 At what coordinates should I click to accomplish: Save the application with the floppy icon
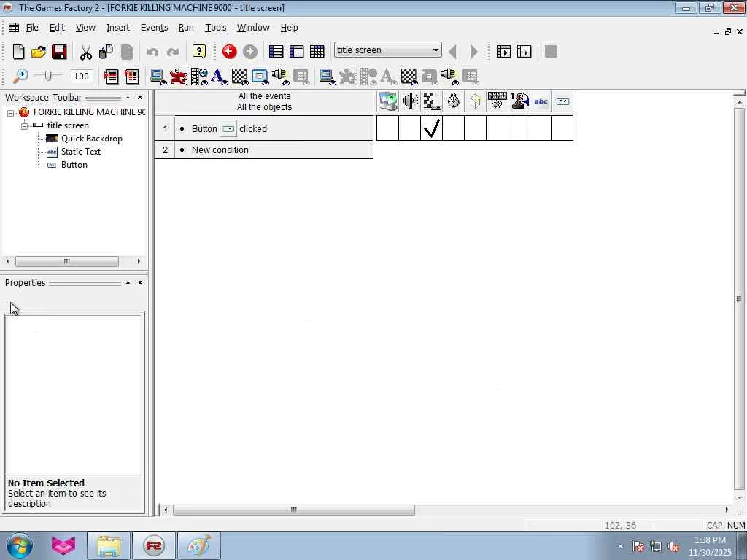coord(59,52)
